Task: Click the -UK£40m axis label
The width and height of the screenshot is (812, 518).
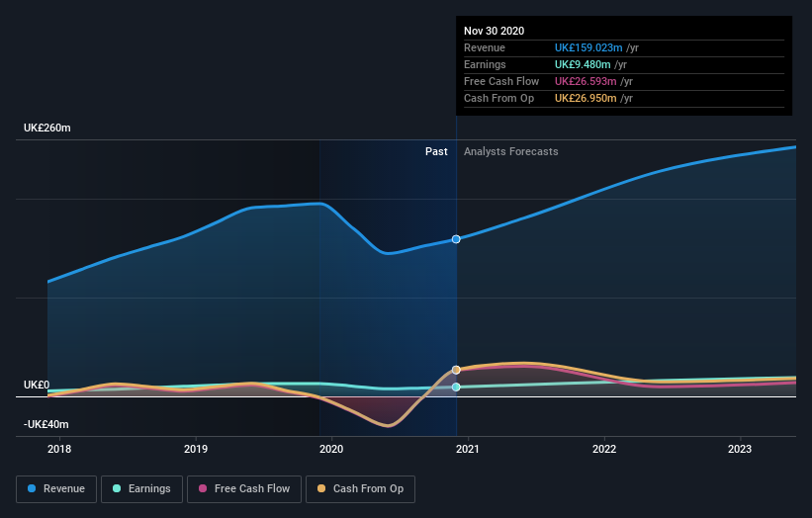Action: (x=46, y=424)
